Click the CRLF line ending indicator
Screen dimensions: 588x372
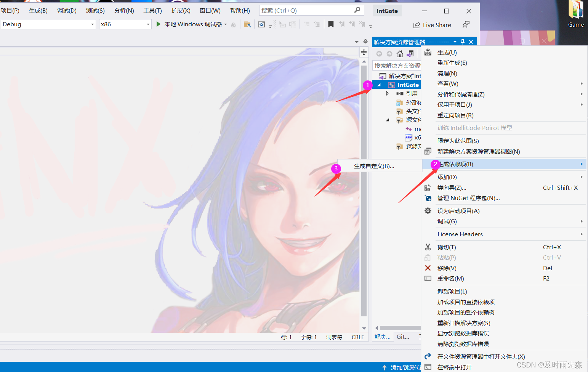[357, 337]
